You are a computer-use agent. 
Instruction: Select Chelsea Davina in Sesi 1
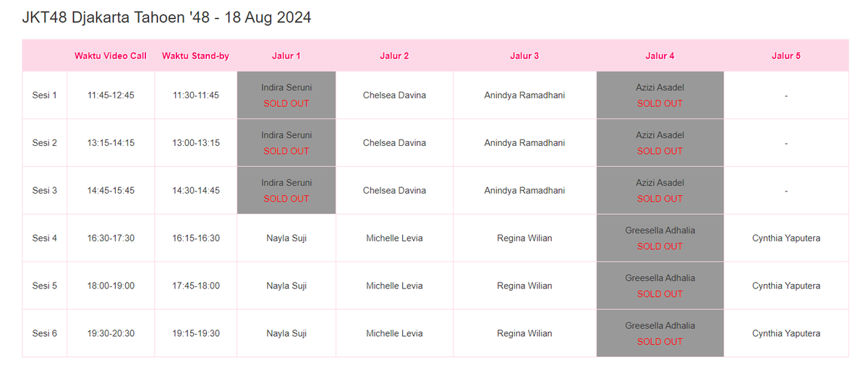(394, 95)
